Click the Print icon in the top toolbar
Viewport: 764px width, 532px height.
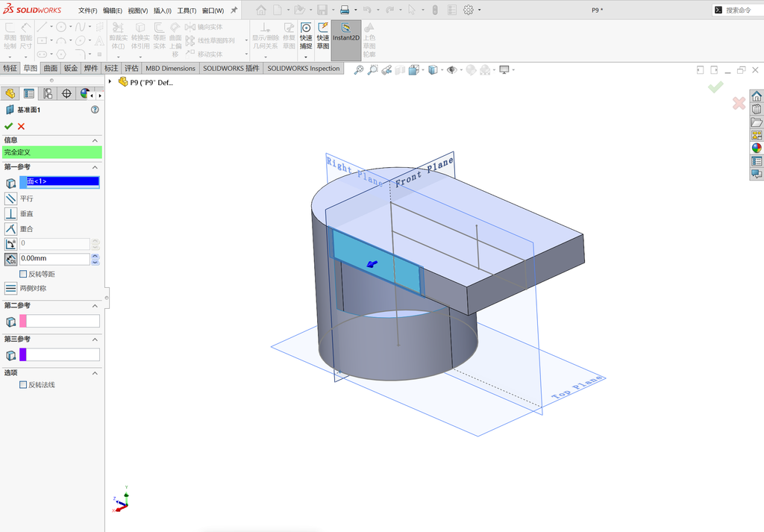(345, 10)
